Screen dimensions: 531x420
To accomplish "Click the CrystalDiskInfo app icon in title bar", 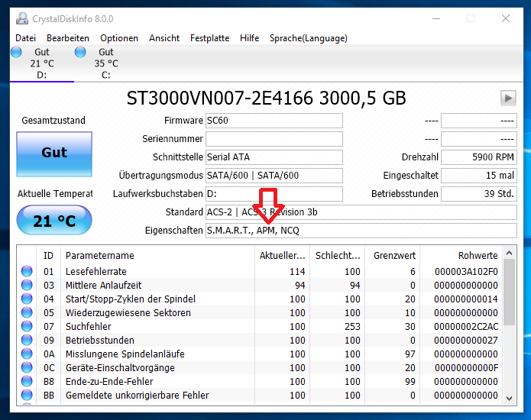I will (x=22, y=18).
